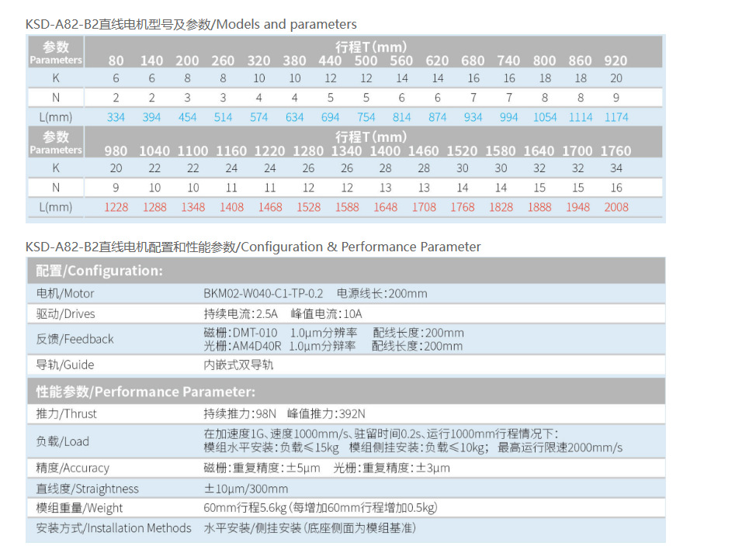Select the '持续电流:2.5A' value

pyautogui.click(x=241, y=314)
